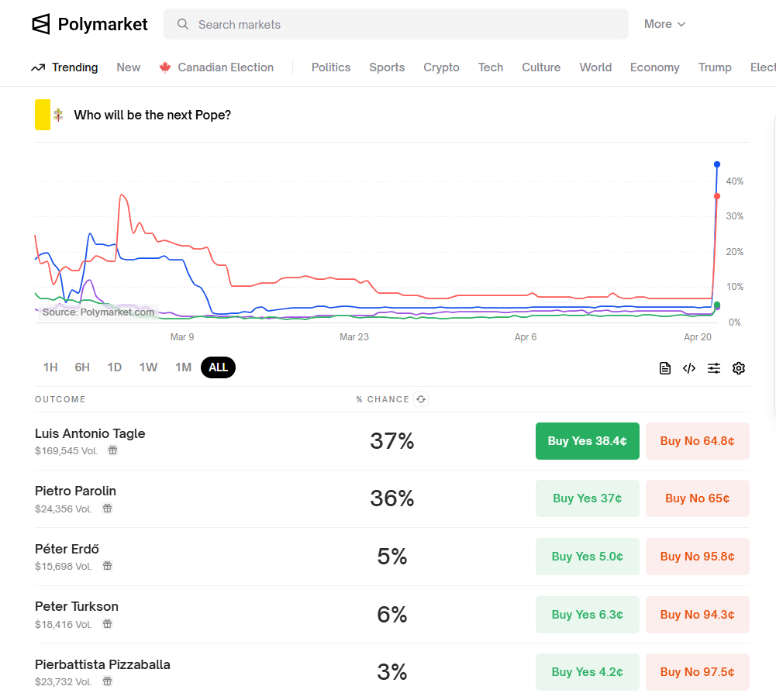Click the OUTCOME column header
The width and height of the screenshot is (776, 700).
(x=60, y=399)
